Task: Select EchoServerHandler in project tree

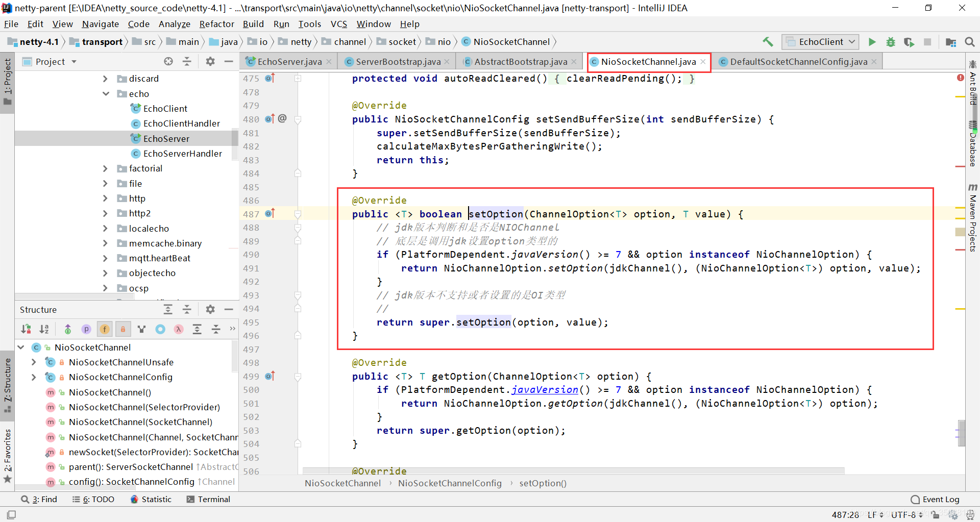Action: click(x=176, y=153)
